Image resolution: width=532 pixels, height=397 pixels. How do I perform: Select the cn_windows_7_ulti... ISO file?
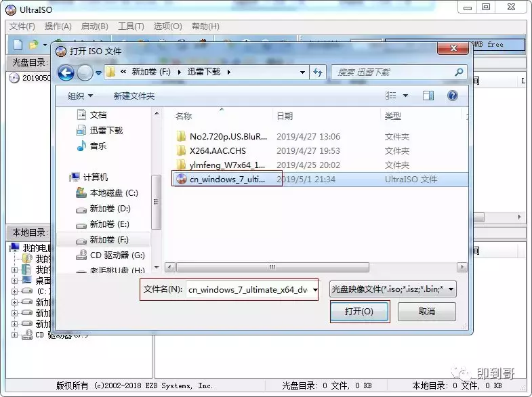click(321, 179)
